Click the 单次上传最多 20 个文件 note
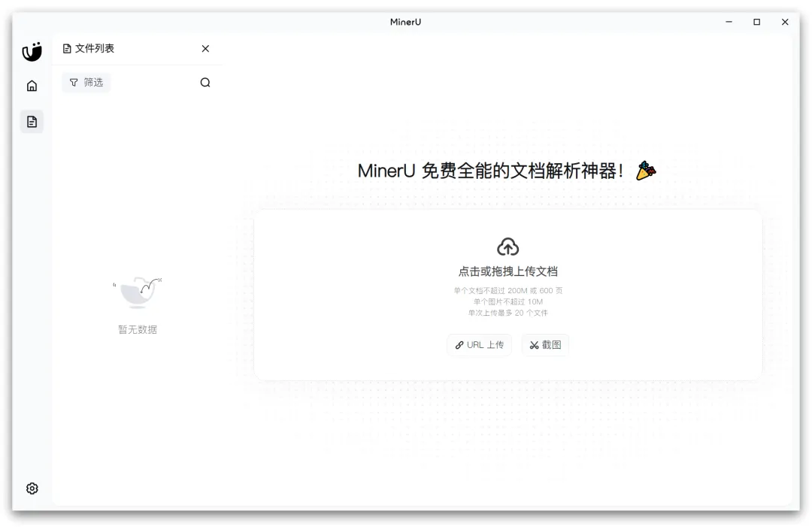The height and width of the screenshot is (527, 812). pyautogui.click(x=508, y=313)
